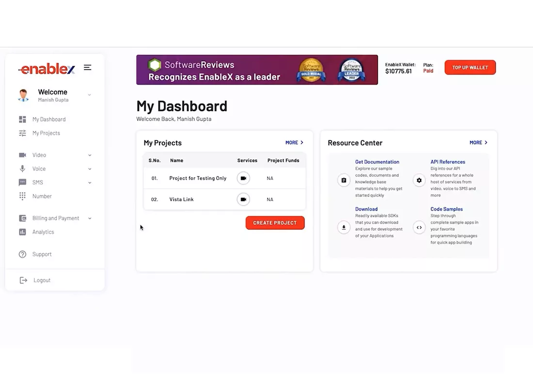
Task: Click the My Dashboard grid icon
Action: [22, 120]
